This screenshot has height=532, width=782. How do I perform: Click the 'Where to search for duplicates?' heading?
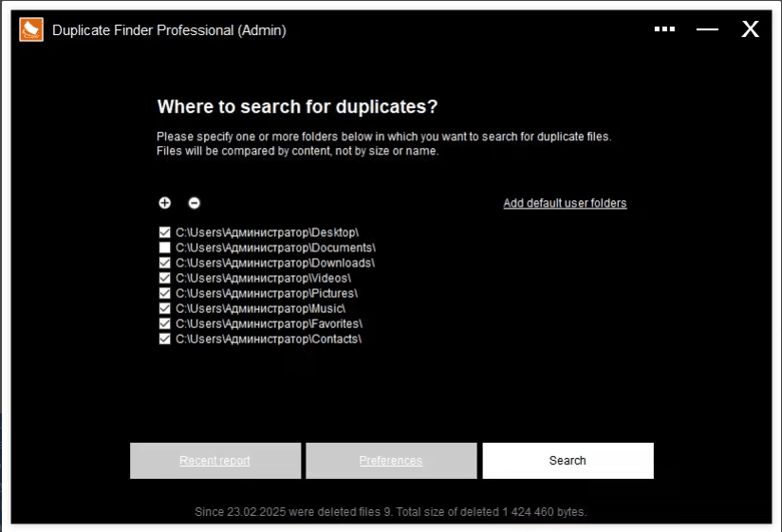(x=297, y=106)
